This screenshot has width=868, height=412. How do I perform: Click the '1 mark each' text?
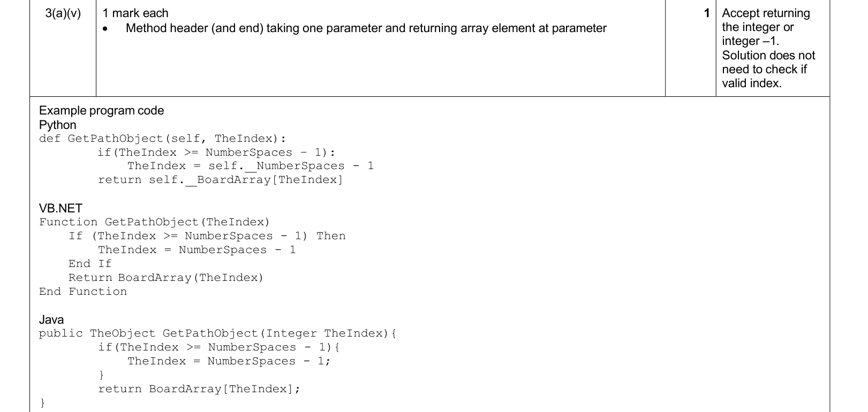135,13
